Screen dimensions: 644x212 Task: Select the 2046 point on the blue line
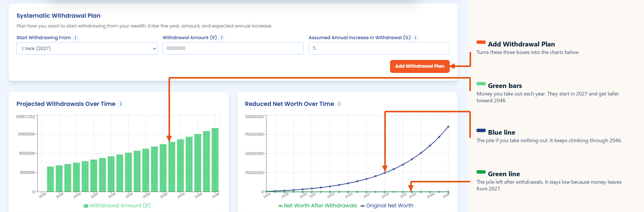click(448, 127)
